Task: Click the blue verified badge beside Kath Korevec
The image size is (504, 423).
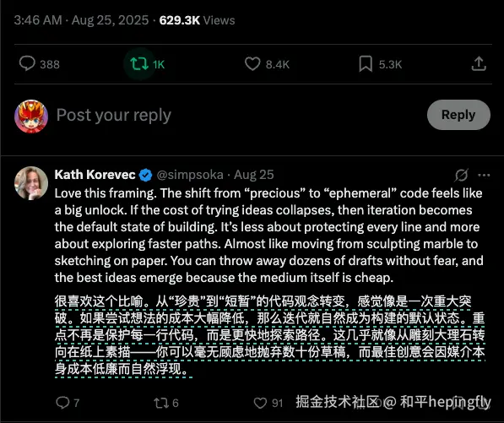Action: 145,175
